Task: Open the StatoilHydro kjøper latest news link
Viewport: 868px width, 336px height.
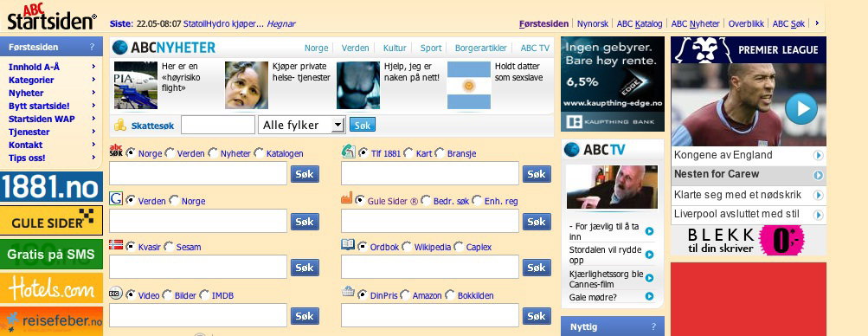Action: point(223,23)
